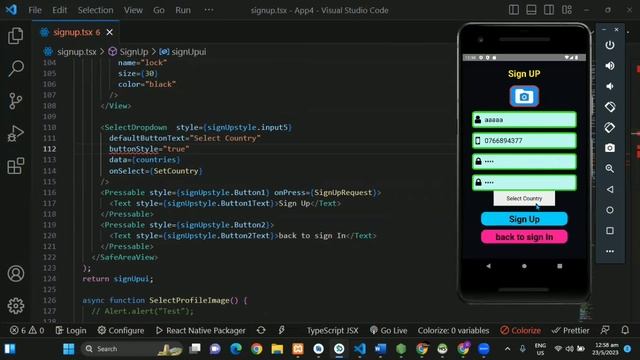
Task: Rotate the emulator right
Action: pyautogui.click(x=610, y=127)
